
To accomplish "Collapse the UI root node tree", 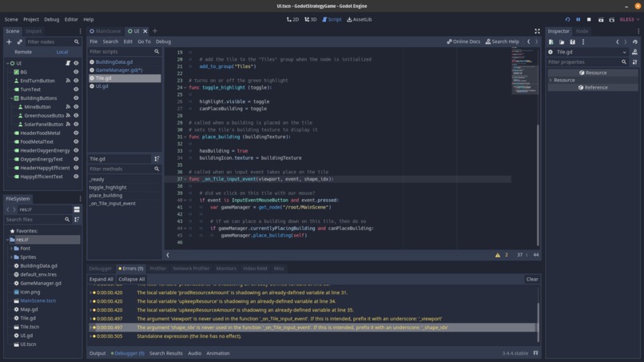I will coord(7,63).
